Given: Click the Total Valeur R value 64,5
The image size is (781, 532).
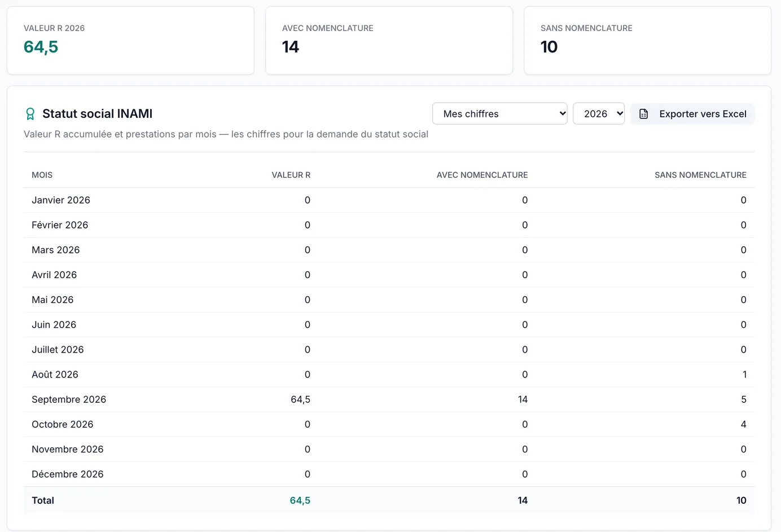Looking at the screenshot, I should pyautogui.click(x=300, y=500).
